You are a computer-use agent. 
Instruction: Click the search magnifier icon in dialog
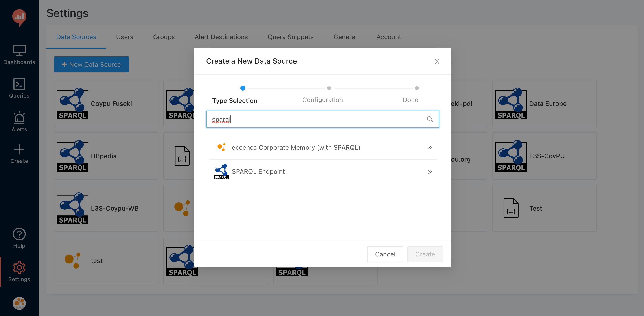coord(430,119)
